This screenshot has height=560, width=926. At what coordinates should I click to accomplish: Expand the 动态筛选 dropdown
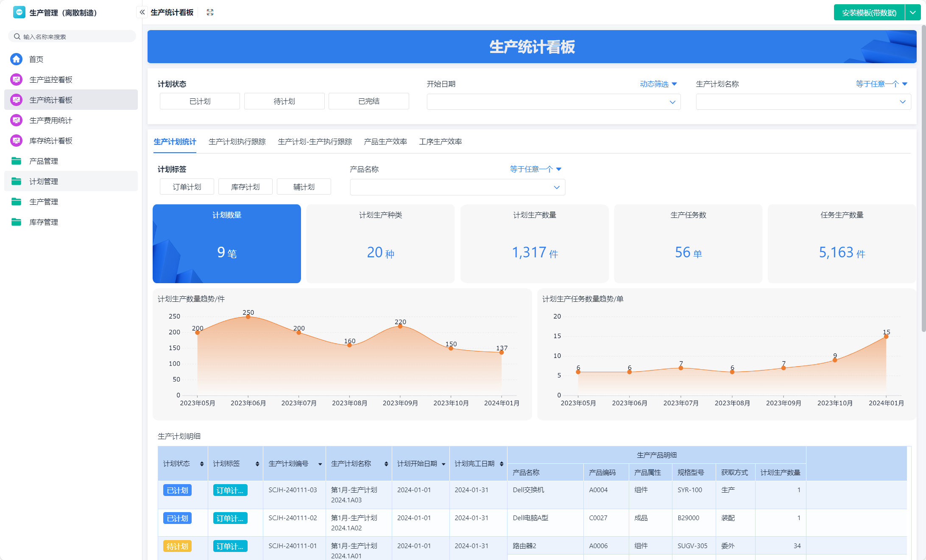point(658,84)
